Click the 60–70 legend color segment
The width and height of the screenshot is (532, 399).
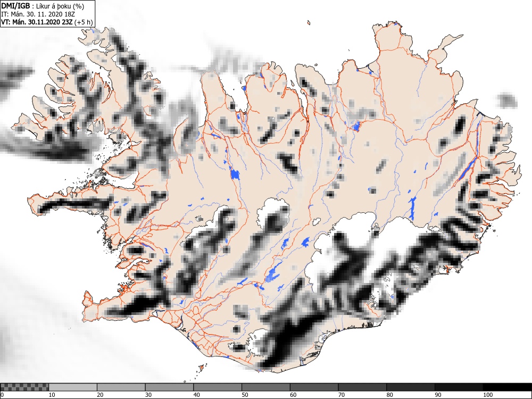pyautogui.click(x=314, y=387)
